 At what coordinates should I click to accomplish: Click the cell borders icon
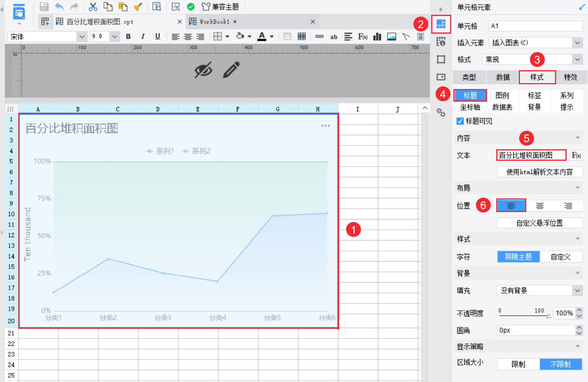(218, 36)
